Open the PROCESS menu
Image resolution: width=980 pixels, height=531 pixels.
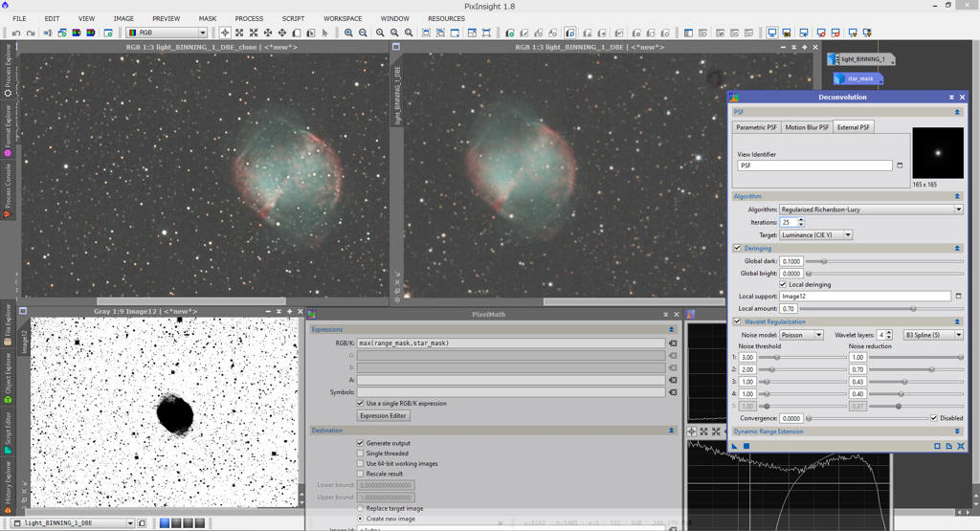click(x=249, y=18)
